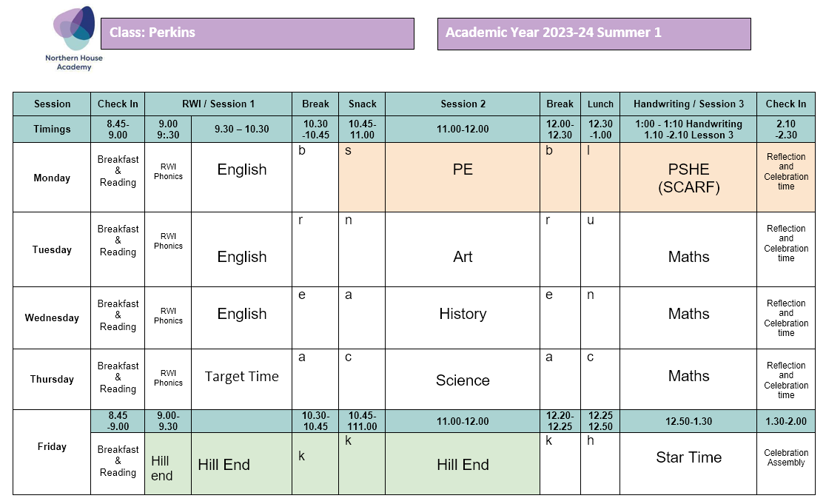Viewport: 826px width, 504px height.
Task: Click the Class: Perkins title banner
Action: tap(257, 33)
